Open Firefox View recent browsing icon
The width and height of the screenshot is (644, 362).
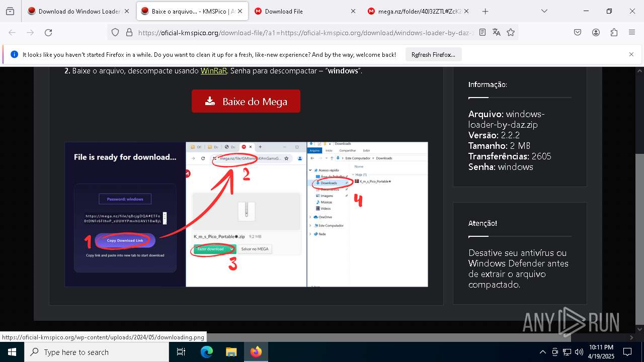10,11
